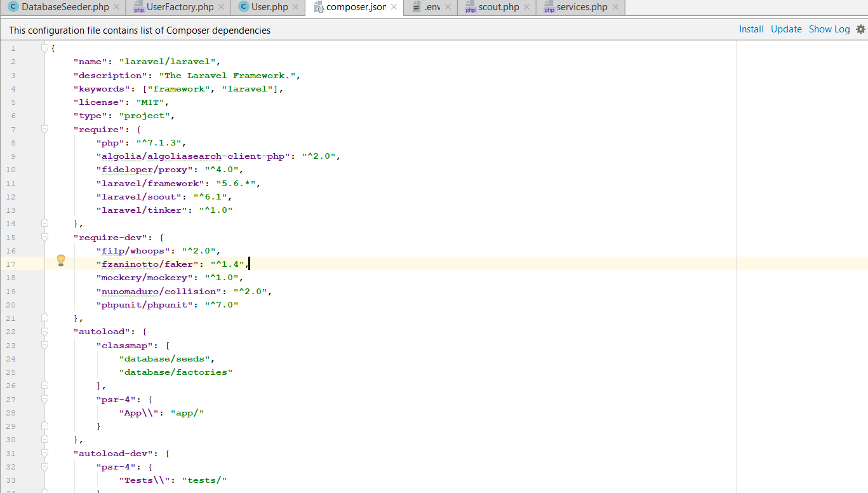This screenshot has width=868, height=493.
Task: Click fold end marker on line 30
Action: coord(44,440)
